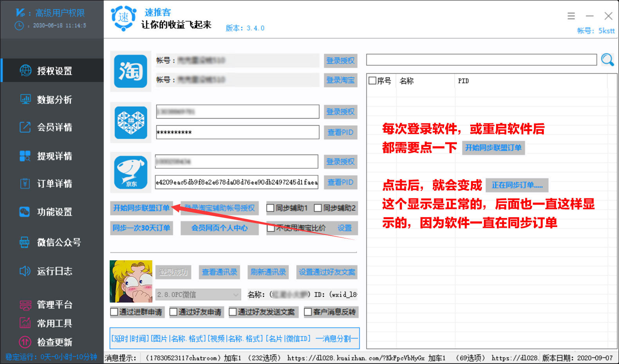Check the 通过进群申请 option
This screenshot has width=619, height=364.
114,312
